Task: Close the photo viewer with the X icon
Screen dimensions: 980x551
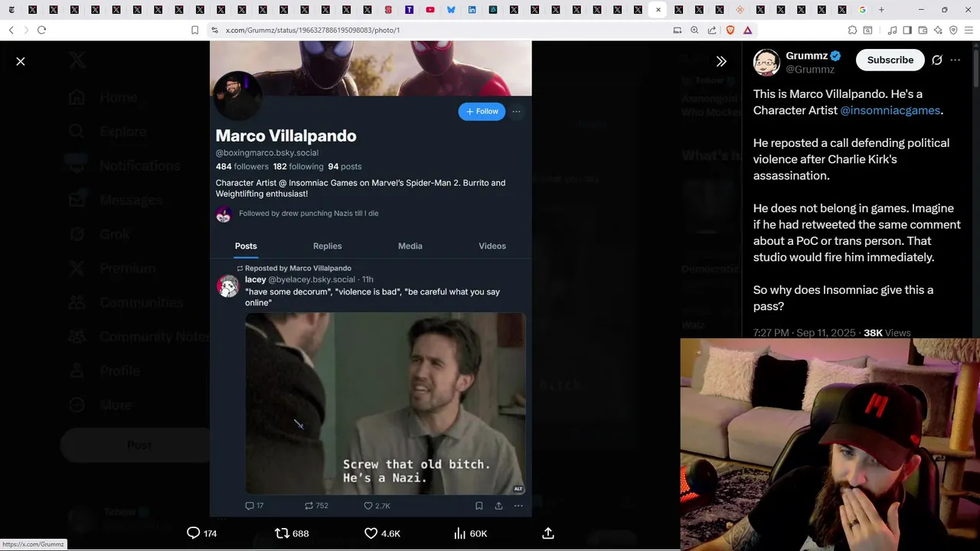Action: tap(21, 61)
